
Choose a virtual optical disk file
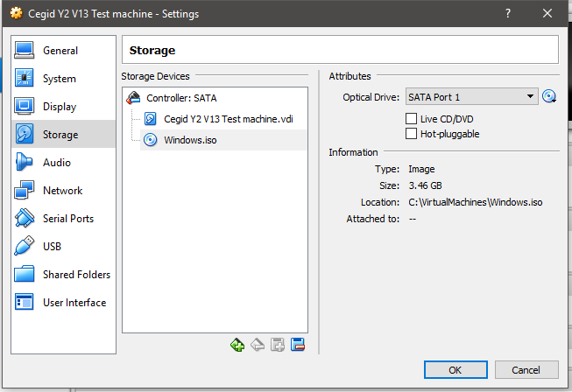tap(549, 97)
